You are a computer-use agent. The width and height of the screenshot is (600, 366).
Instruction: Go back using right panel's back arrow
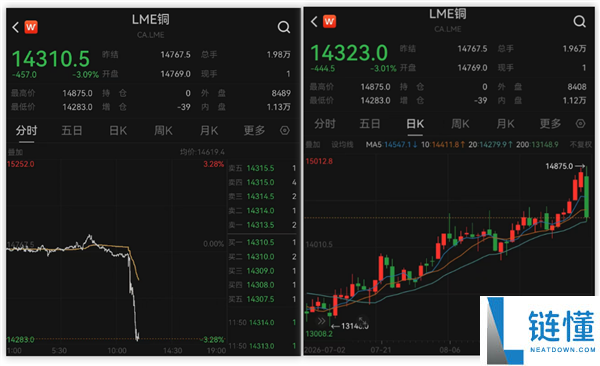click(x=314, y=21)
